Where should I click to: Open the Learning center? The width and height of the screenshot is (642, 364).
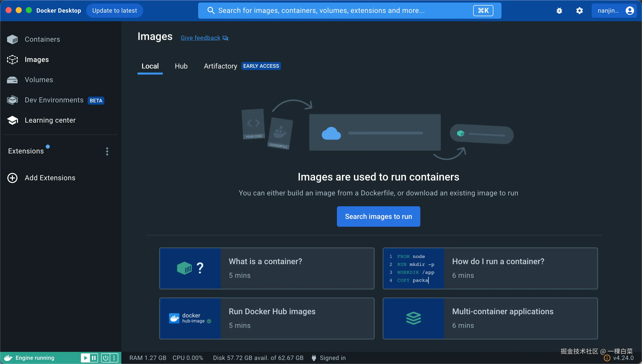(50, 120)
